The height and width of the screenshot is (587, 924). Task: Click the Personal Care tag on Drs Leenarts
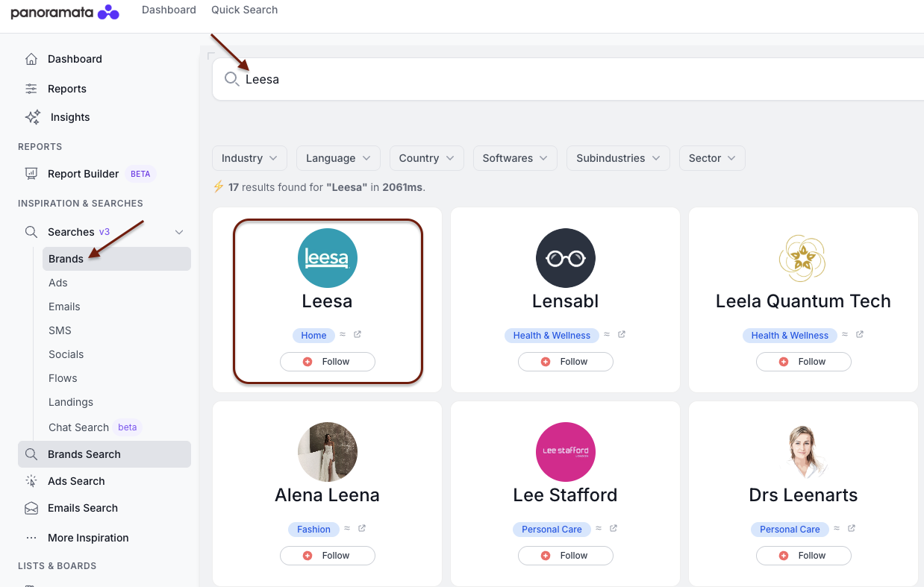790,530
